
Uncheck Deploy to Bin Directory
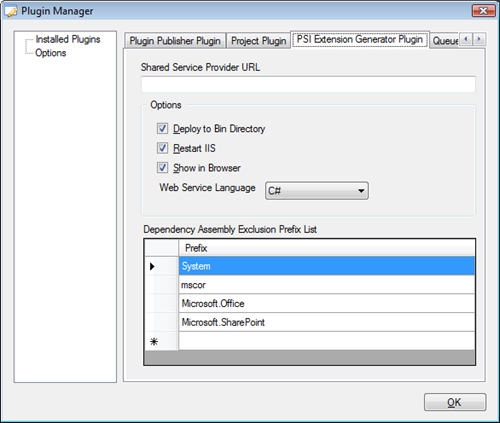162,129
